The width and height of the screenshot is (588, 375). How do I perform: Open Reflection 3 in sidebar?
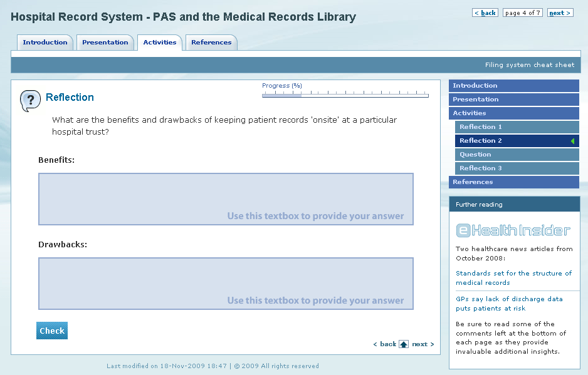517,168
